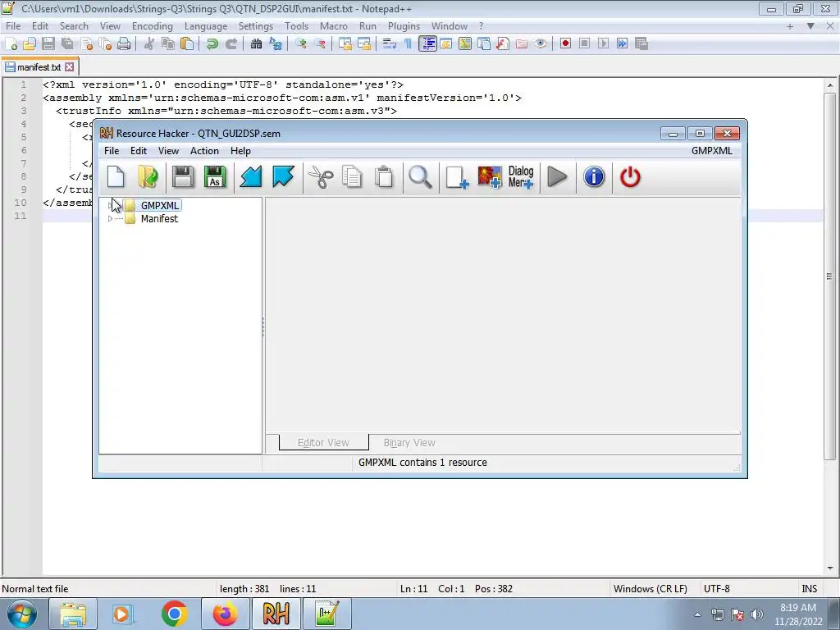
Task: Click 'GMPXML contains 1 resource' status text
Action: coord(422,463)
